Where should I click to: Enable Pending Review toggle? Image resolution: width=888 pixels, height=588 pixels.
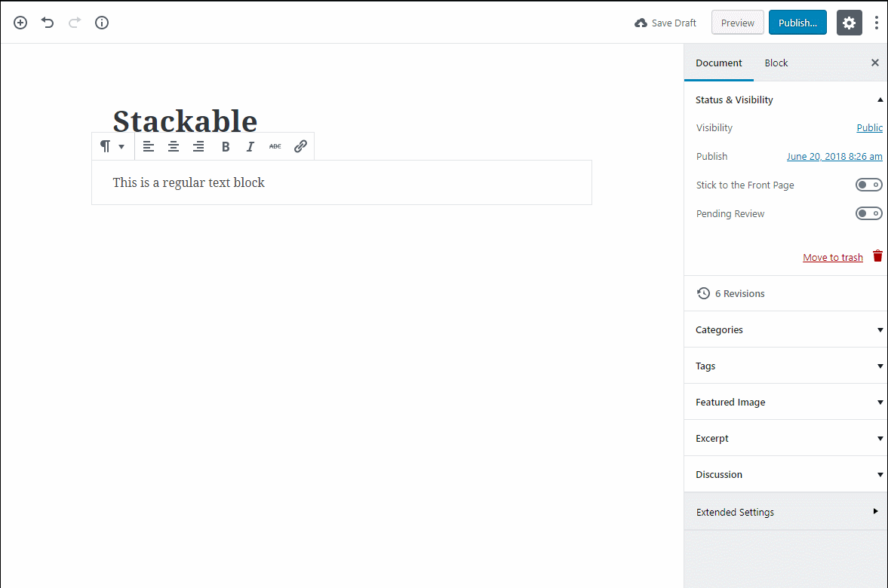(x=868, y=213)
